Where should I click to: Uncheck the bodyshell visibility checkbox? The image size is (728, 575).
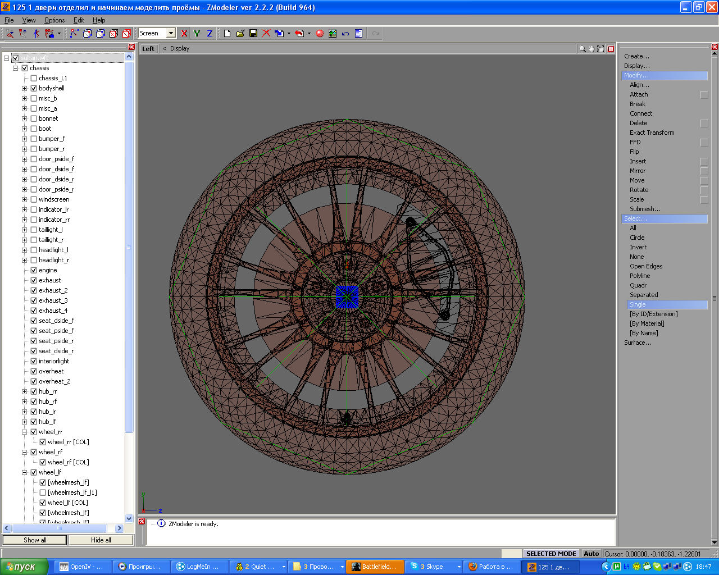click(34, 88)
